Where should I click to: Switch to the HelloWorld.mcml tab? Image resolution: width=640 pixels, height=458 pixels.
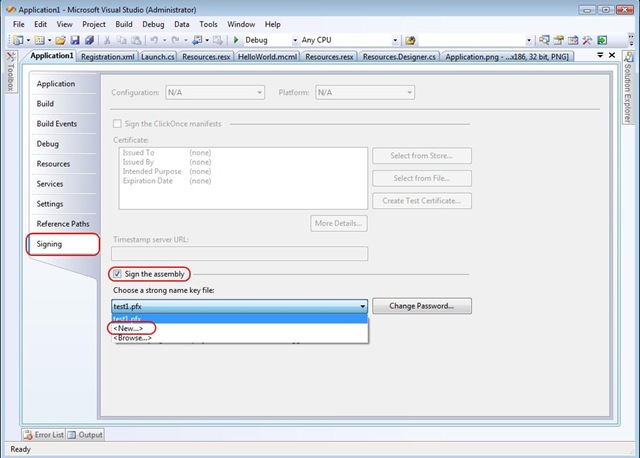(267, 57)
